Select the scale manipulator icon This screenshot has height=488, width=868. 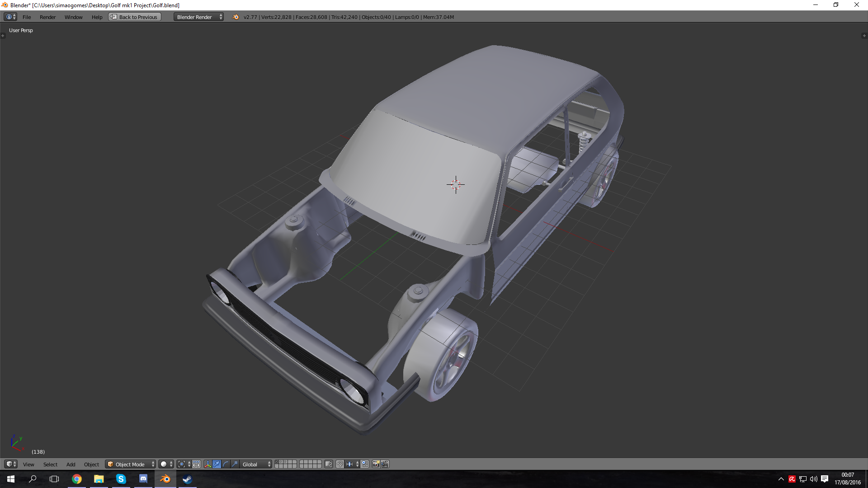click(235, 464)
